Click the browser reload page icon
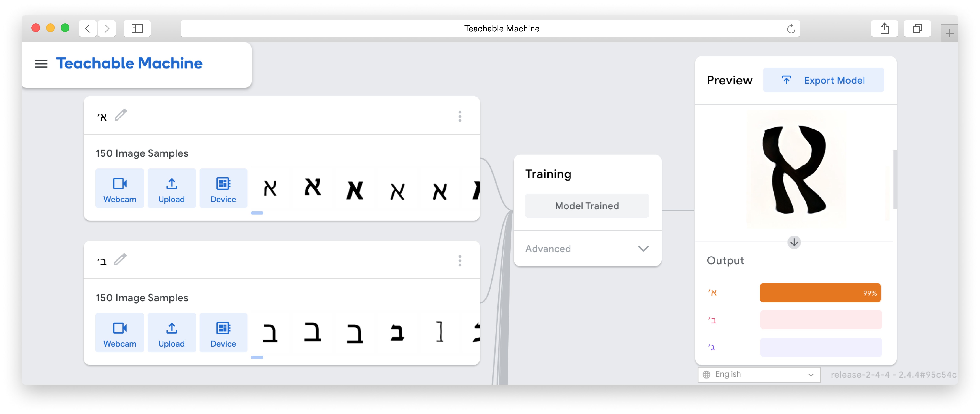Viewport: 980px width, 414px height. pos(791,29)
